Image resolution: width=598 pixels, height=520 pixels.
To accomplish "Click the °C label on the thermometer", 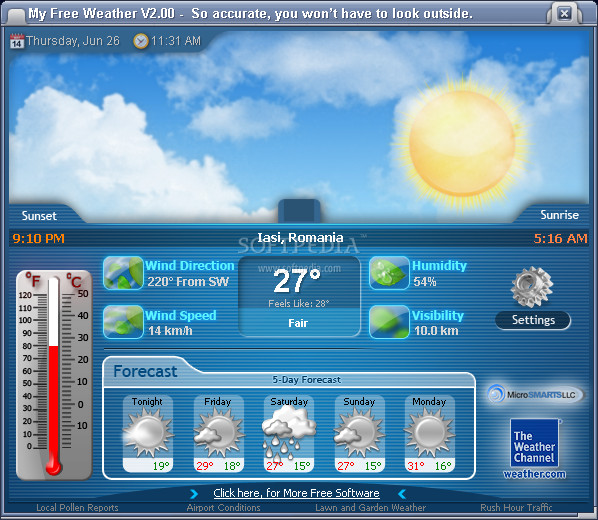I will pyautogui.click(x=74, y=281).
